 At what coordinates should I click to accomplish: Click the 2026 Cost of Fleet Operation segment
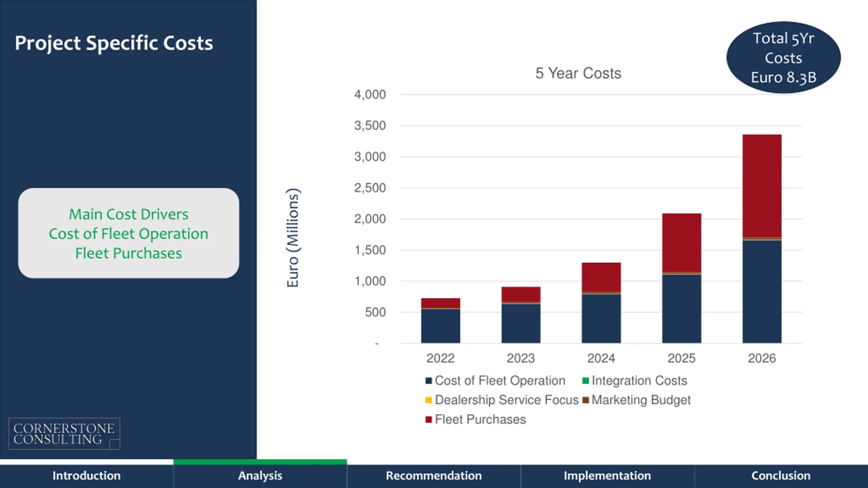click(762, 291)
